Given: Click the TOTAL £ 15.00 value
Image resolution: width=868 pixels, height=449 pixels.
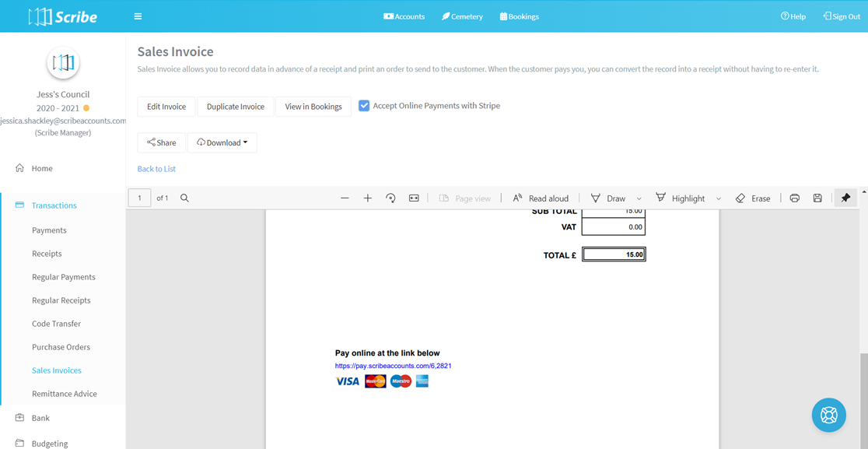Looking at the screenshot, I should pyautogui.click(x=614, y=254).
